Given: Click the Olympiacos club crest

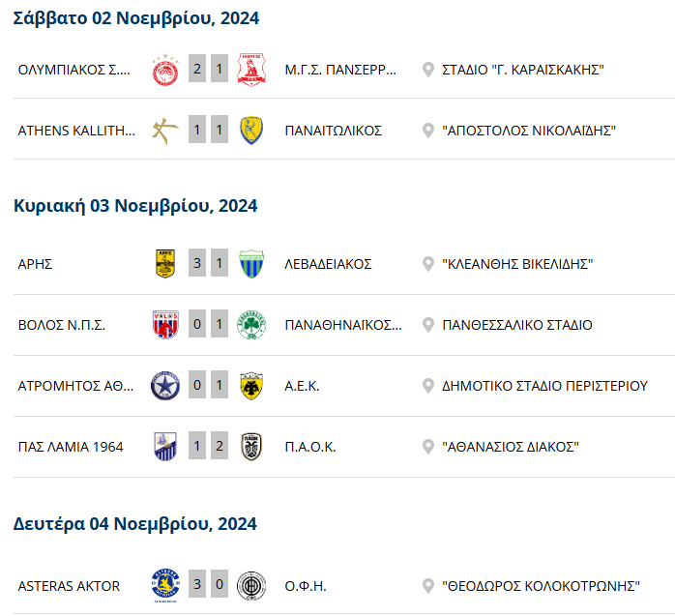Looking at the screenshot, I should pos(165,70).
